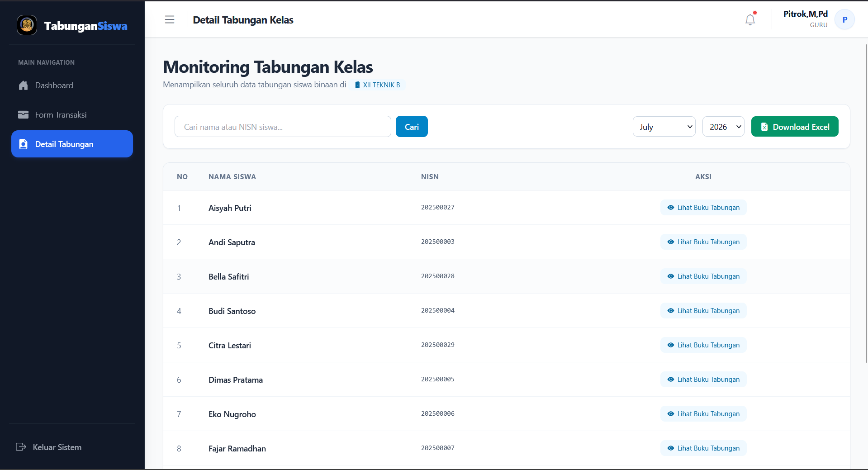Click eye icon in Aisyah Putri row
The image size is (868, 470).
click(671, 207)
